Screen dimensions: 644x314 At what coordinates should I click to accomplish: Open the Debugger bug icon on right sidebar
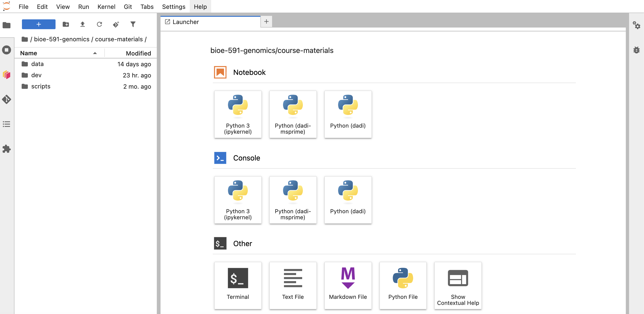tap(637, 50)
